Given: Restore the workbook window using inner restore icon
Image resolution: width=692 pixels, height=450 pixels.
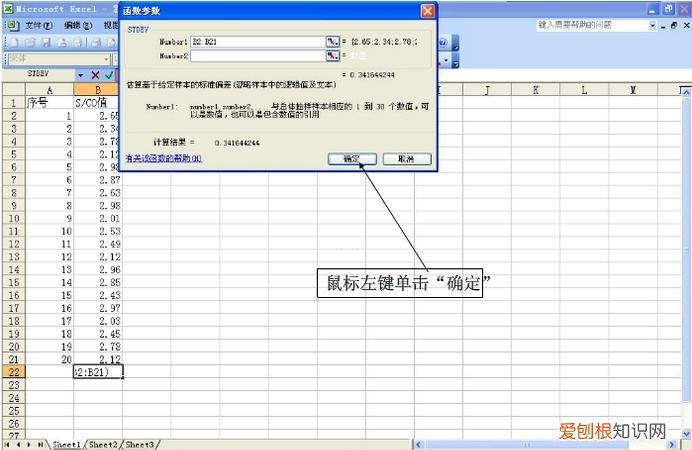Looking at the screenshot, I should click(x=674, y=26).
